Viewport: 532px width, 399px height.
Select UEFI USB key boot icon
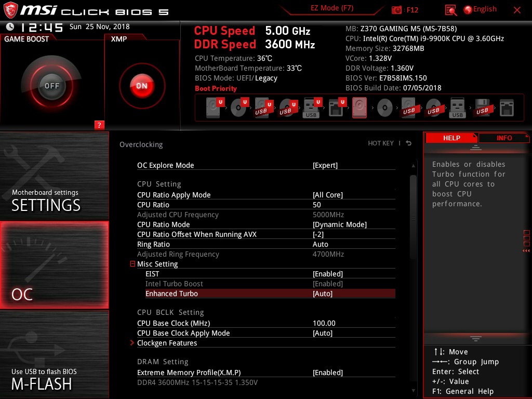(312, 108)
